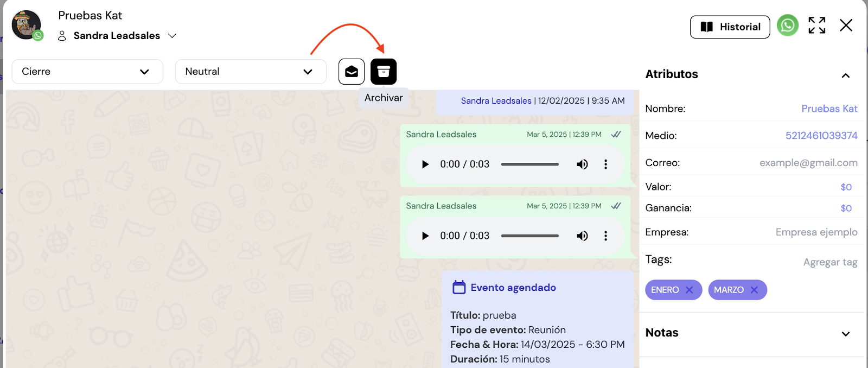Open the Neutral status dropdown
Viewport: 868px width, 368px height.
[251, 72]
